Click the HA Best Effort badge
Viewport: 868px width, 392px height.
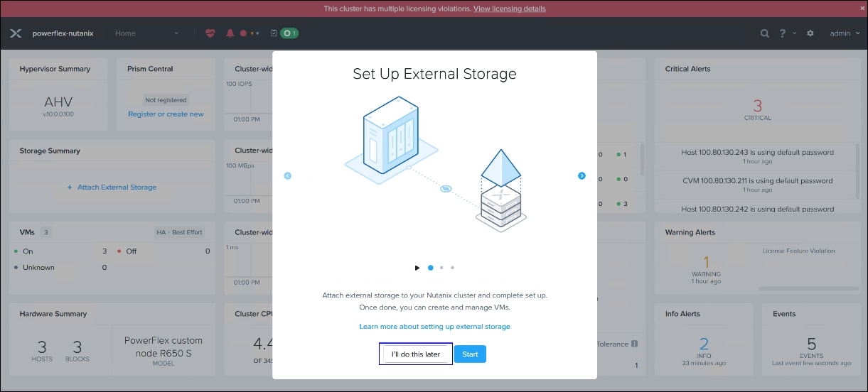[x=179, y=232]
